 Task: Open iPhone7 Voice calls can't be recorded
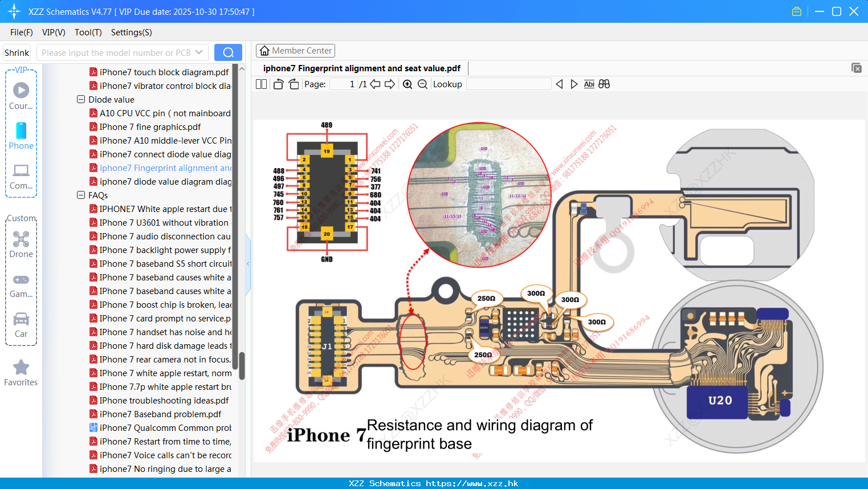coord(161,455)
